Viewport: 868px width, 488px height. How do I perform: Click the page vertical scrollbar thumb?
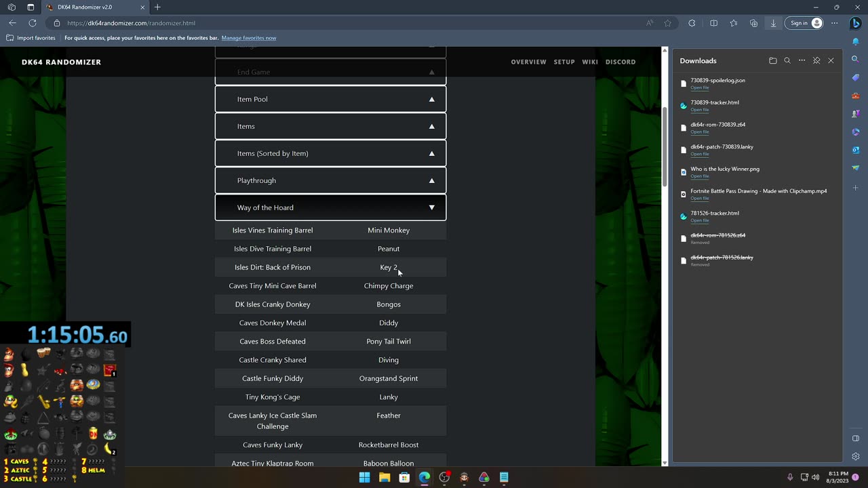coord(665,147)
